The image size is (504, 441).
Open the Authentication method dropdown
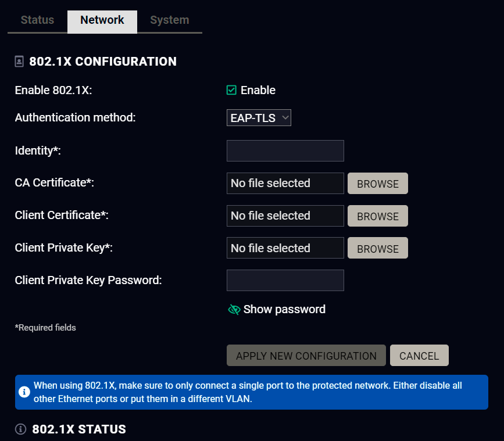click(258, 118)
